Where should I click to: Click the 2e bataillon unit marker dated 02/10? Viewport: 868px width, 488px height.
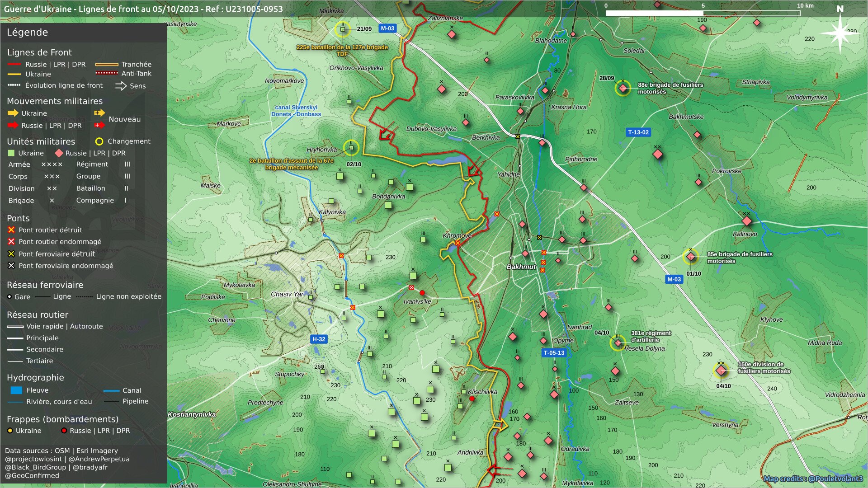click(x=351, y=148)
